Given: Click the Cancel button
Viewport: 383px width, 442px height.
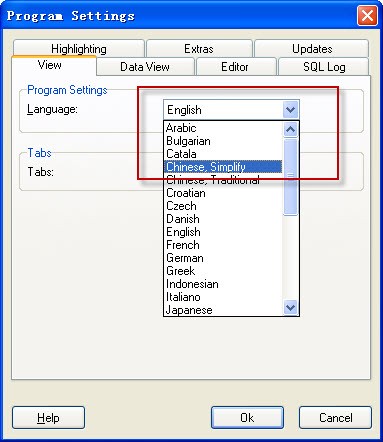Looking at the screenshot, I should (x=335, y=418).
